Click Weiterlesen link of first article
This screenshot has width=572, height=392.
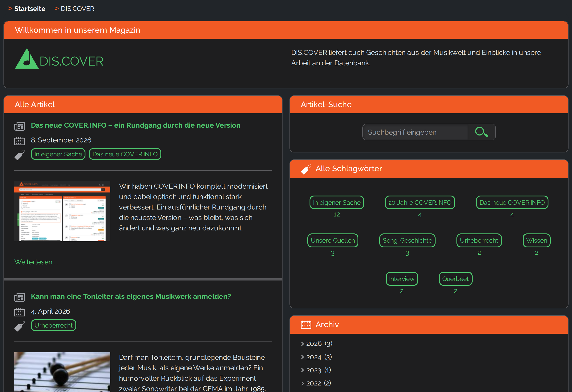36,262
